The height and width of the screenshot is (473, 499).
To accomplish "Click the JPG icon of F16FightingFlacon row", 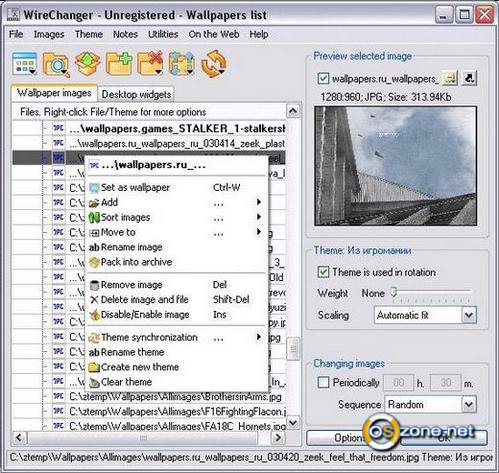I will [59, 411].
